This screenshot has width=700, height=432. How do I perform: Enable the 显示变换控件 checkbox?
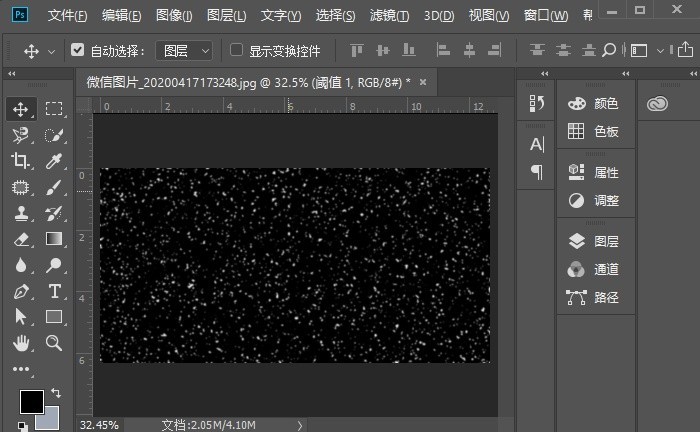[236, 50]
